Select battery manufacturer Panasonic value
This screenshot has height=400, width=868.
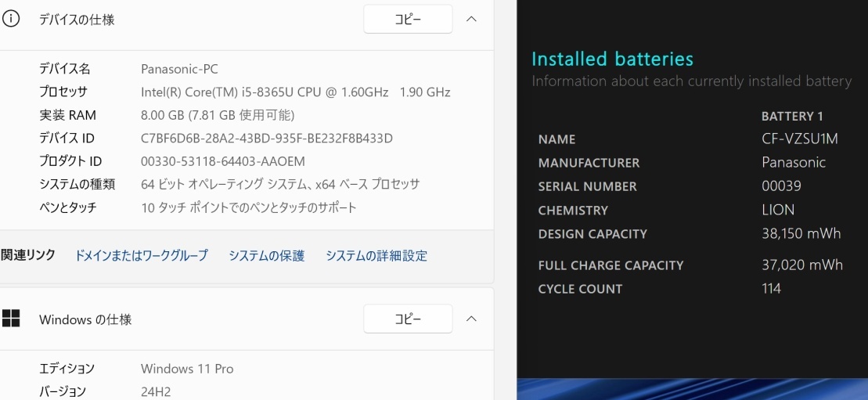(x=794, y=162)
